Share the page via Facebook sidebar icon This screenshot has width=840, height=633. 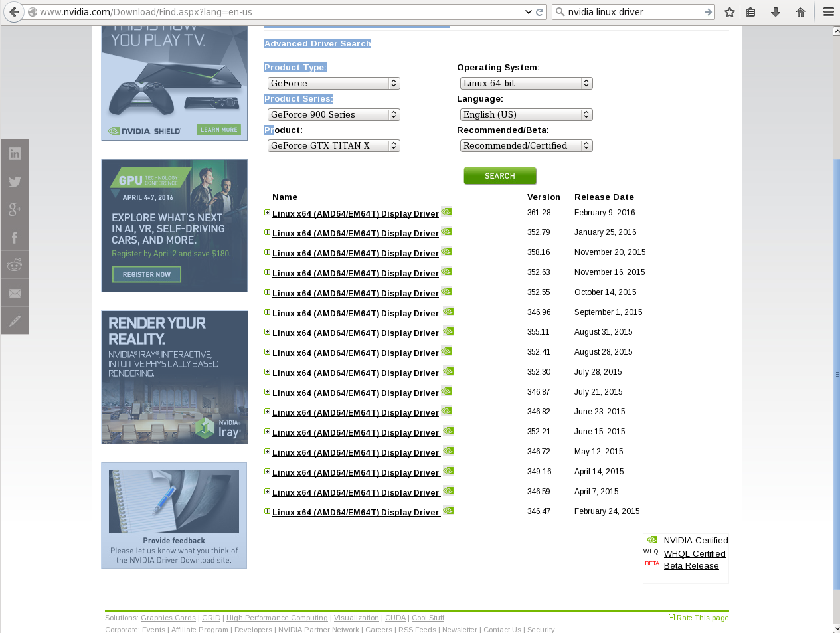(15, 237)
